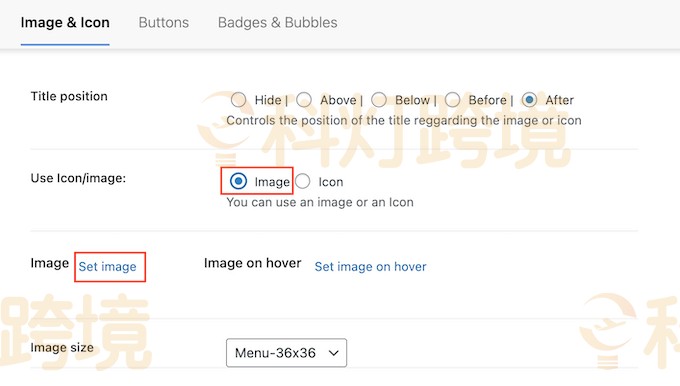This screenshot has width=680, height=386.
Task: Click the Use Icon/image field label
Action: pos(78,178)
